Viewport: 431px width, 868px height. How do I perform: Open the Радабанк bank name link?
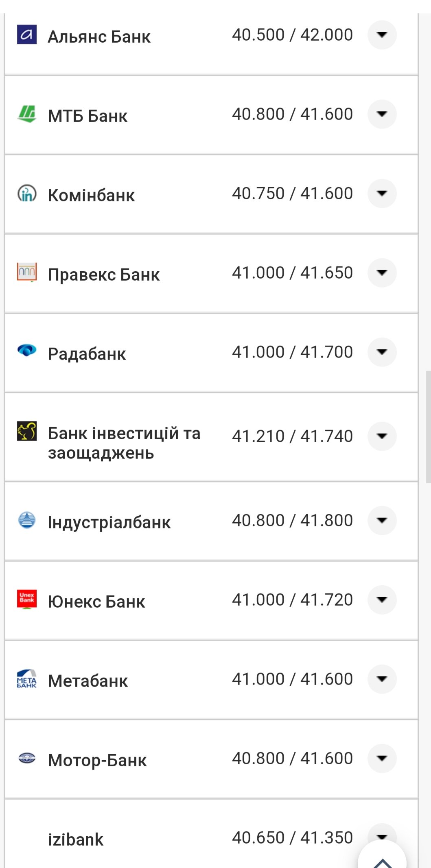click(87, 354)
